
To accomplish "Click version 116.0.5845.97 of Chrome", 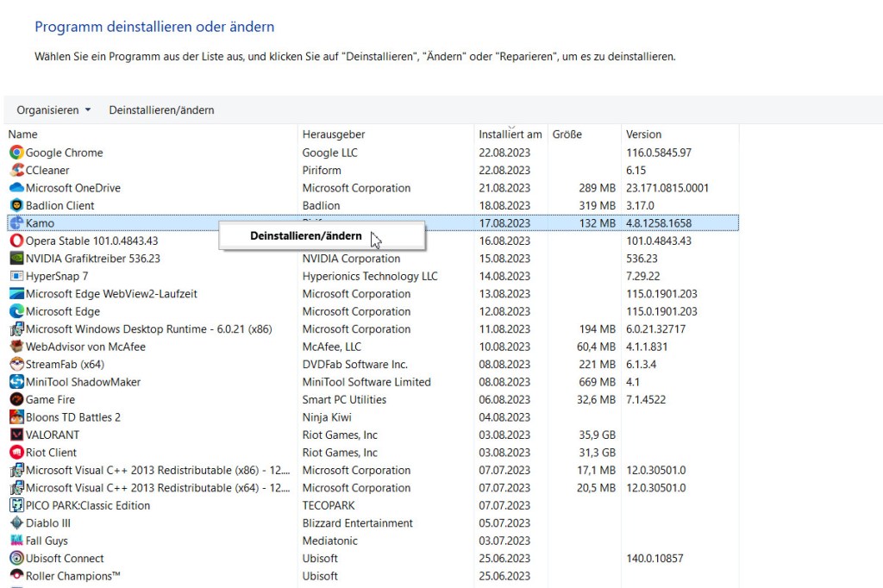I will pyautogui.click(x=659, y=153).
